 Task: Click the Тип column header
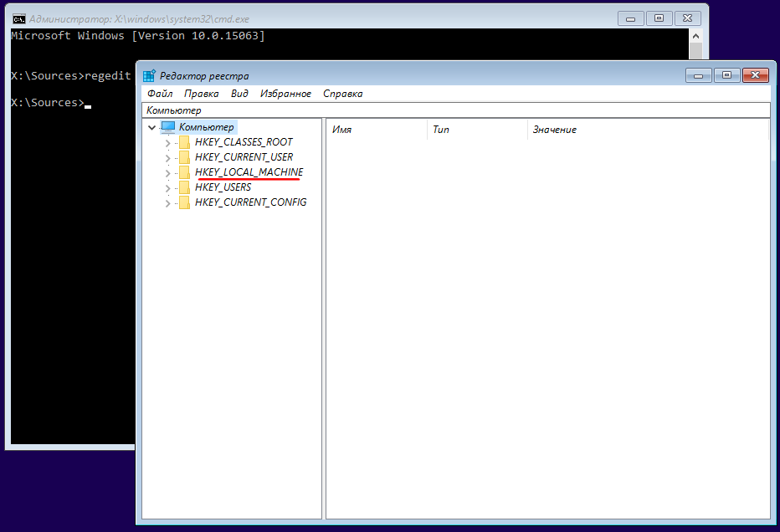click(x=477, y=130)
